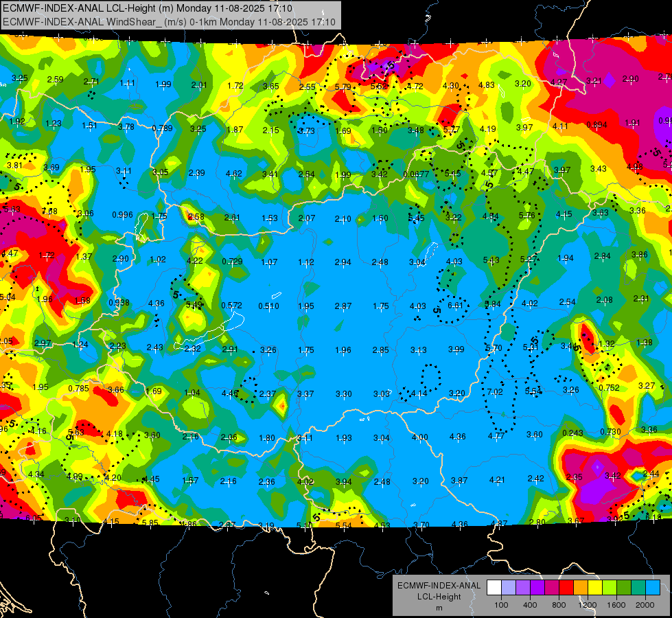The width and height of the screenshot is (672, 618).
Task: Click the LCL-Height (m) header line
Action: pyautogui.click(x=148, y=8)
